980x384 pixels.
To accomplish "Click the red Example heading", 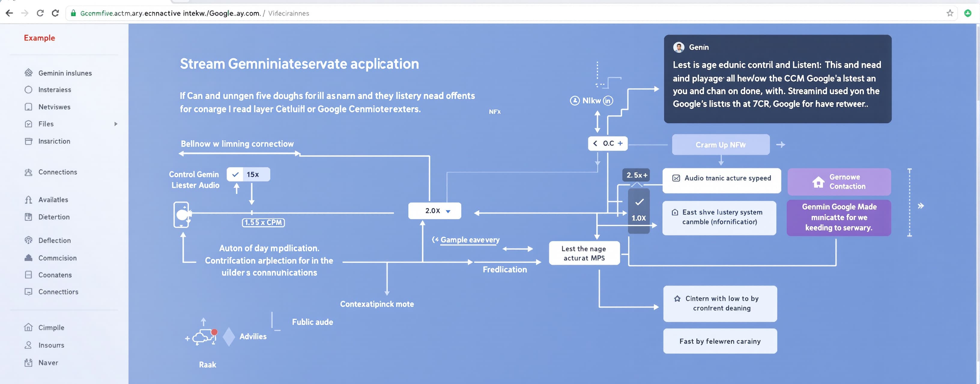I will click(40, 38).
